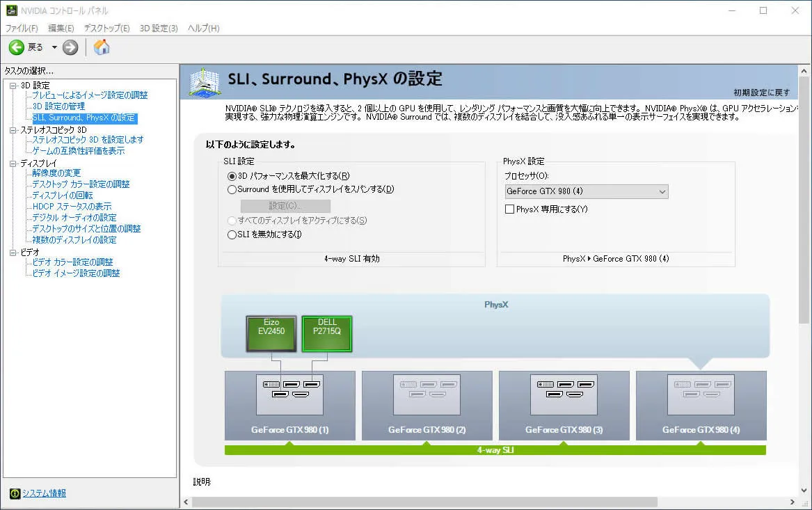
Task: Open プレビューによるイメージ設定の調整
Action: (90, 95)
